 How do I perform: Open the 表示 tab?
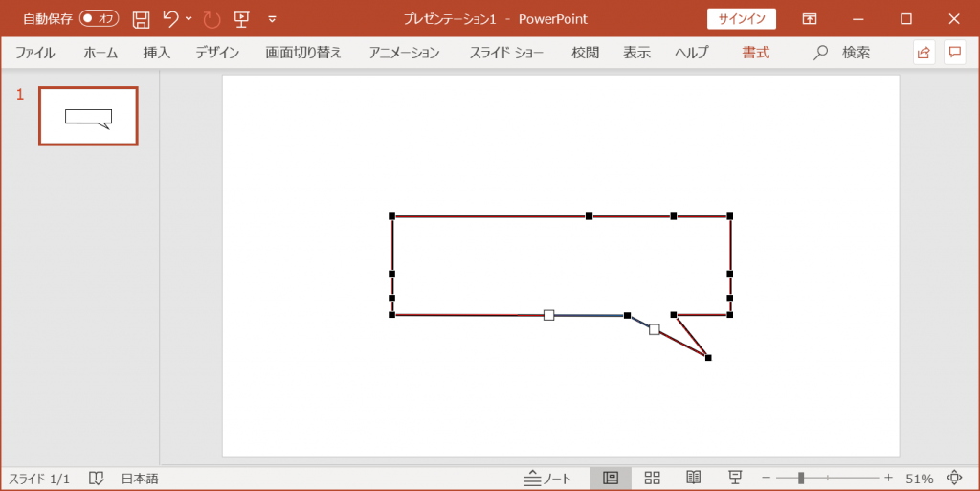(636, 53)
